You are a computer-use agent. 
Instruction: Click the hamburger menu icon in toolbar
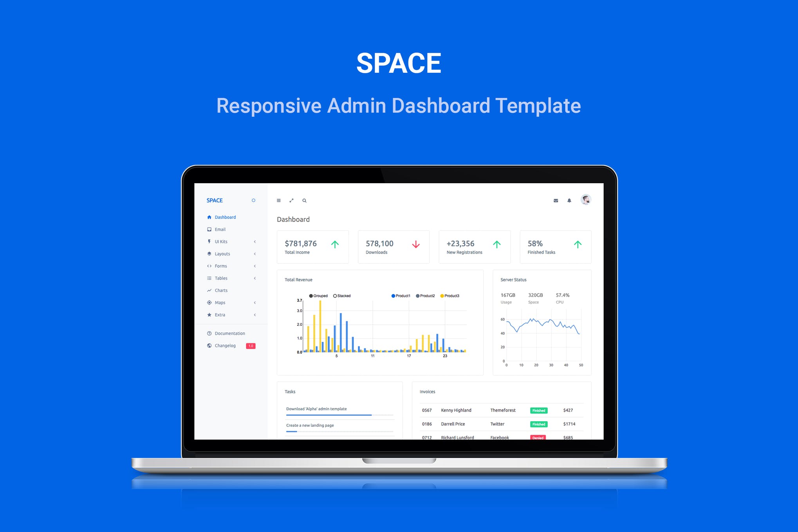279,200
